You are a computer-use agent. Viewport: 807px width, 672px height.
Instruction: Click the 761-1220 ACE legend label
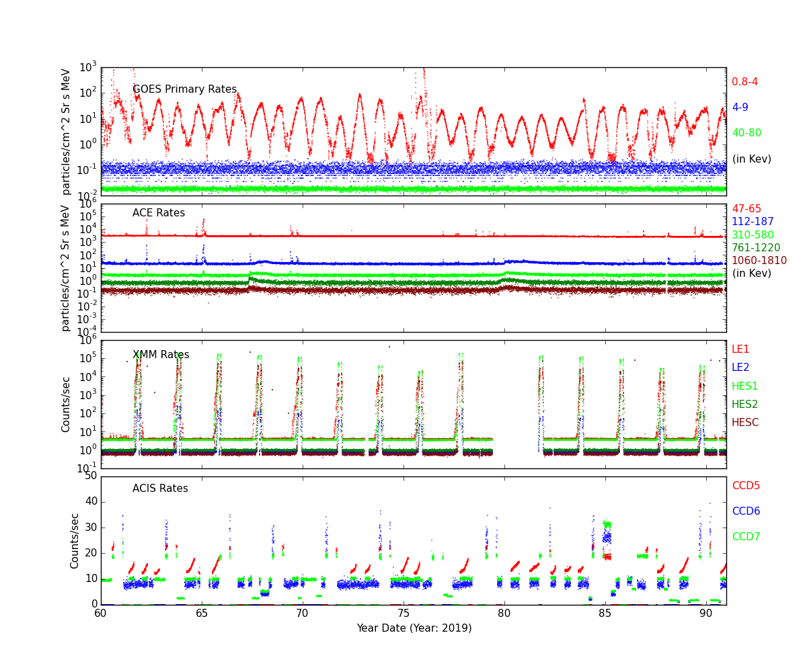[756, 248]
